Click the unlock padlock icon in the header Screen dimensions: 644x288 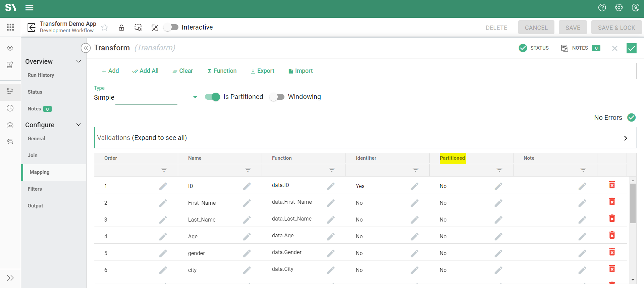click(x=121, y=28)
